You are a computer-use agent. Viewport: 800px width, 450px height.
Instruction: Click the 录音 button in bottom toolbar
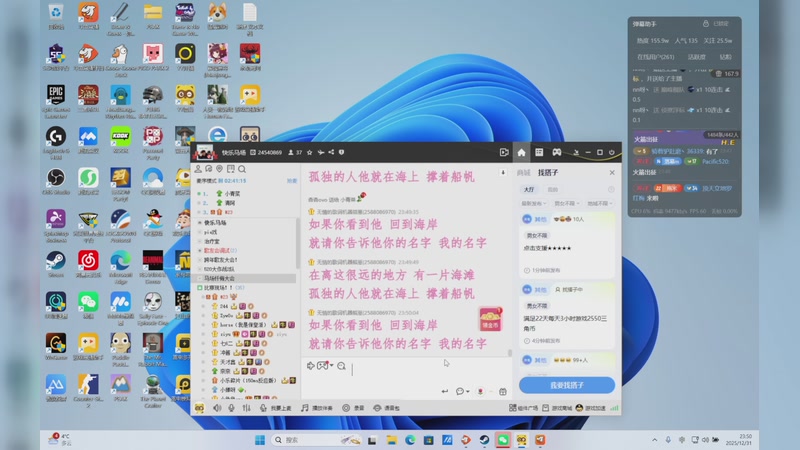coord(354,408)
